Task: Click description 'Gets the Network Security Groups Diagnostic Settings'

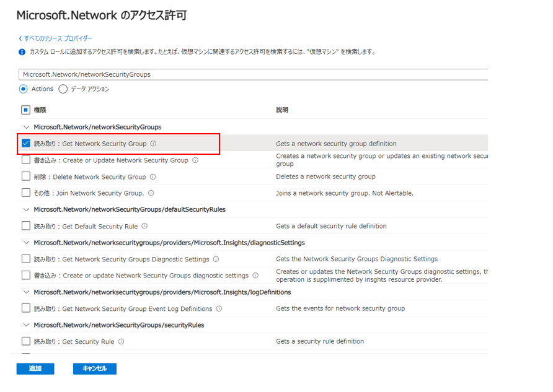Action: pyautogui.click(x=356, y=259)
